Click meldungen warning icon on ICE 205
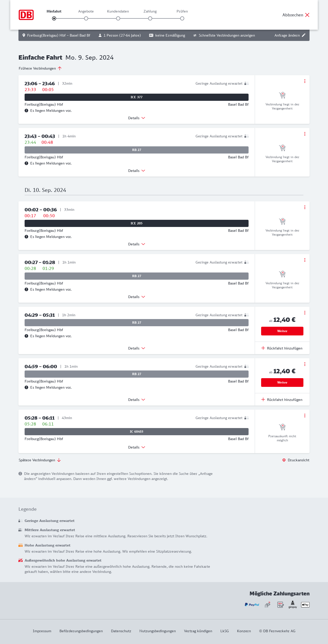Screen dimensions: 328x644 point(26,237)
